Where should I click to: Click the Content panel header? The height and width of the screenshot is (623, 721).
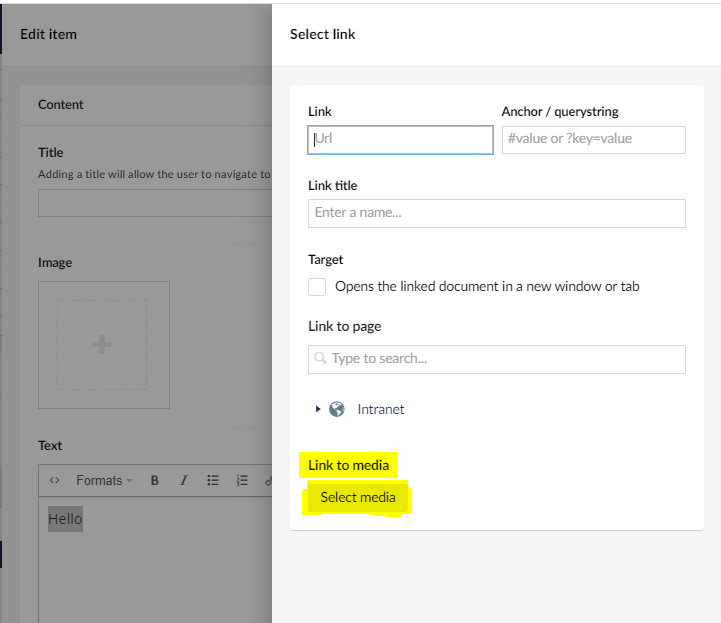pyautogui.click(x=61, y=104)
